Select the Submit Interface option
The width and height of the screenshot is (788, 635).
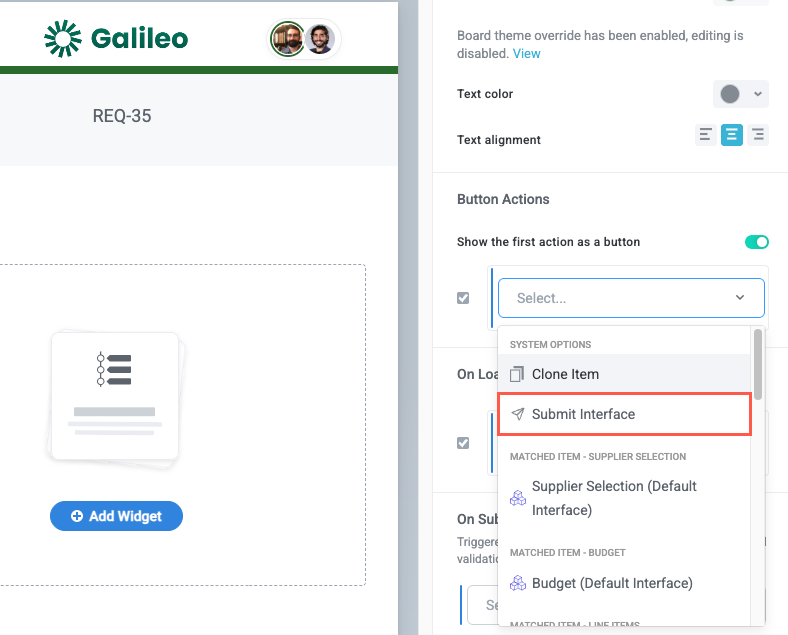point(583,414)
